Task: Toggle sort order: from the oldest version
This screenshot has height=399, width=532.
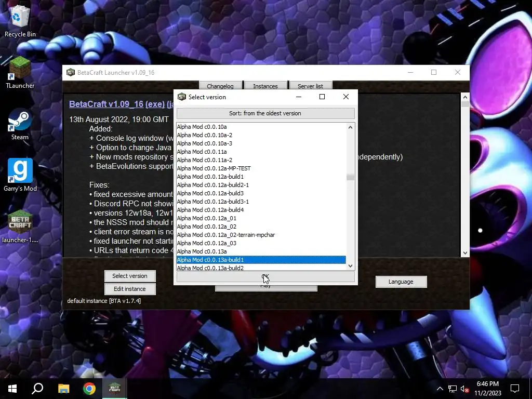Action: click(x=265, y=113)
